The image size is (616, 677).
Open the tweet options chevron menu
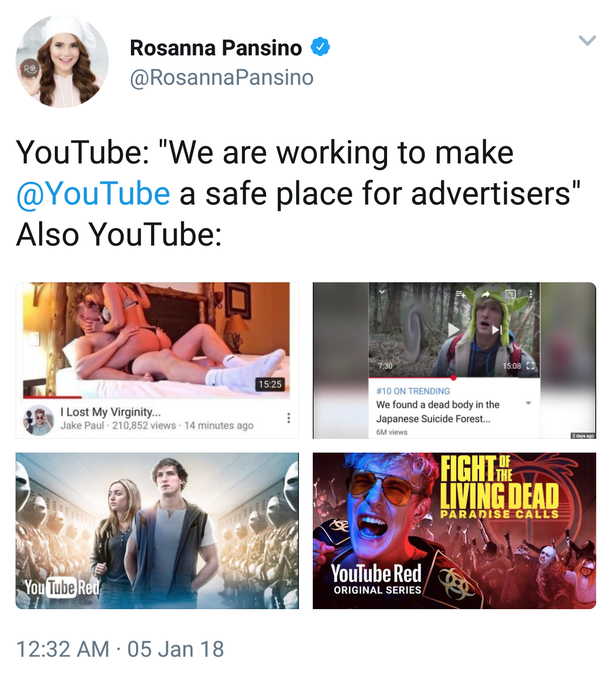tap(587, 40)
